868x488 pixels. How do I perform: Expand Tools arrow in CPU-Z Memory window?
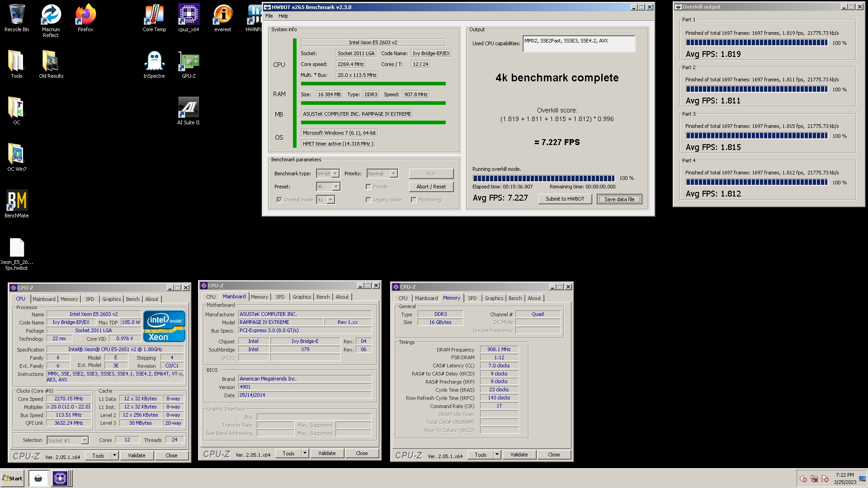coord(497,455)
